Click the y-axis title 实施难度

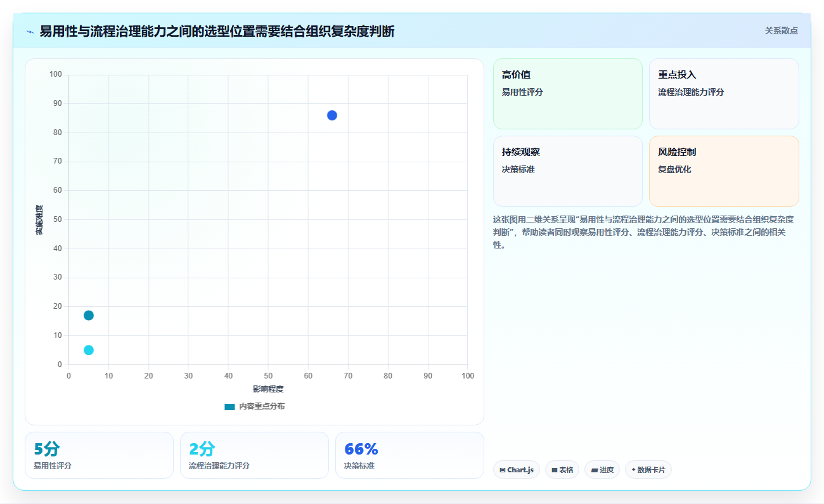(39, 220)
